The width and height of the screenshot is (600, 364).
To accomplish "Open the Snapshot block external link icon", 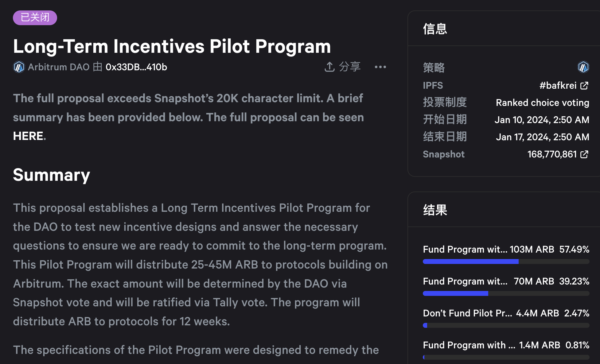I will [584, 154].
